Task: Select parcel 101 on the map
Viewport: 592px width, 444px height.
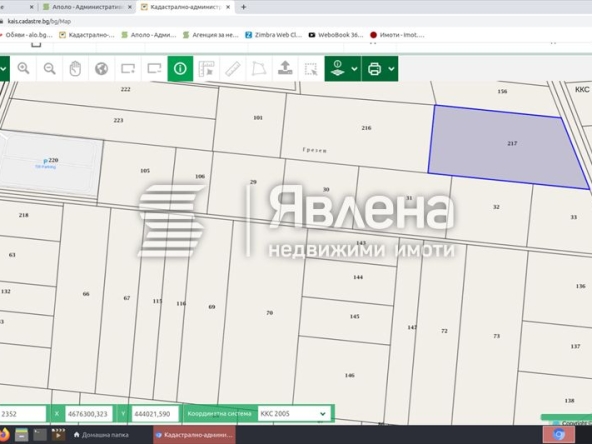Action: pyautogui.click(x=251, y=121)
